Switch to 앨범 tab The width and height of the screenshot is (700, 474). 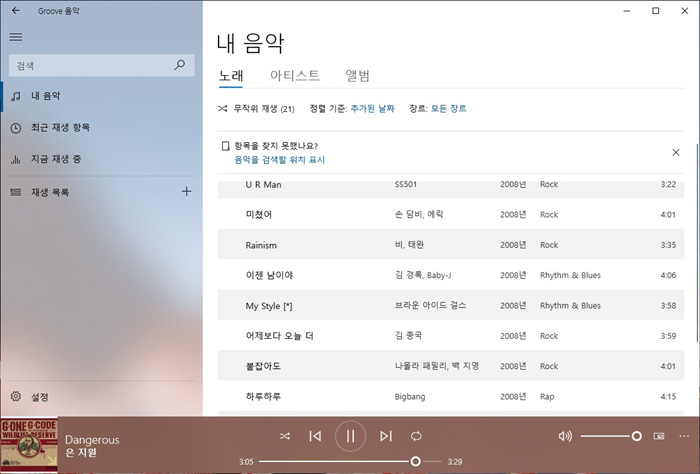tap(358, 75)
